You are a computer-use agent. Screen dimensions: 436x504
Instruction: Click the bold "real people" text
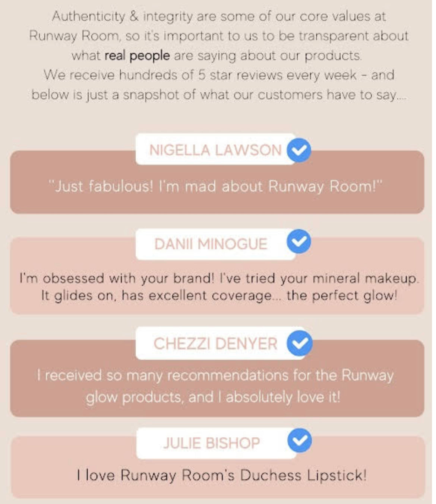coord(137,56)
